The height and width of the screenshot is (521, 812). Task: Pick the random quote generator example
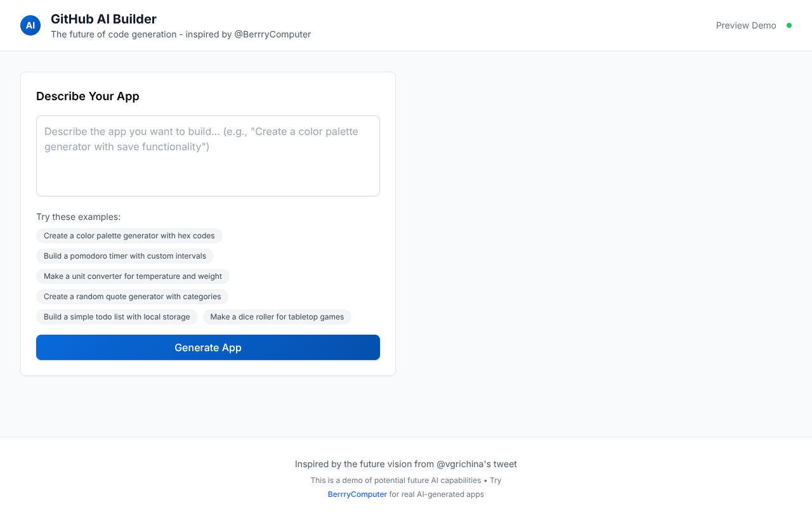coord(132,297)
